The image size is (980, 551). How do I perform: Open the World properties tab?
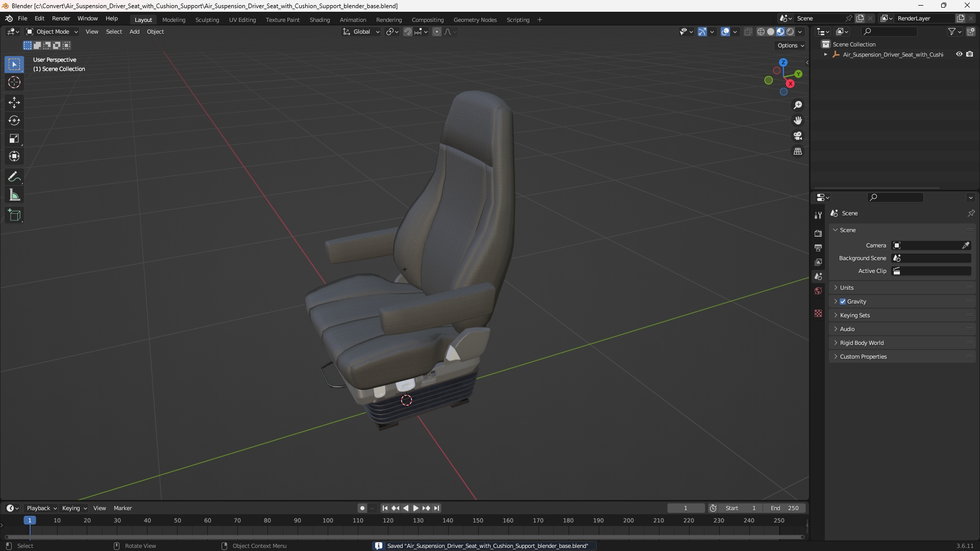point(818,291)
